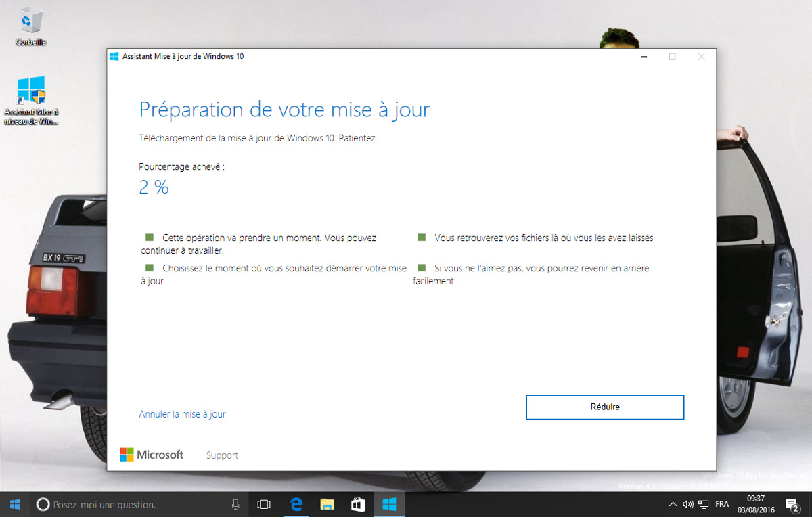
Task: Click the Windows logo in the title bar
Action: [x=114, y=57]
